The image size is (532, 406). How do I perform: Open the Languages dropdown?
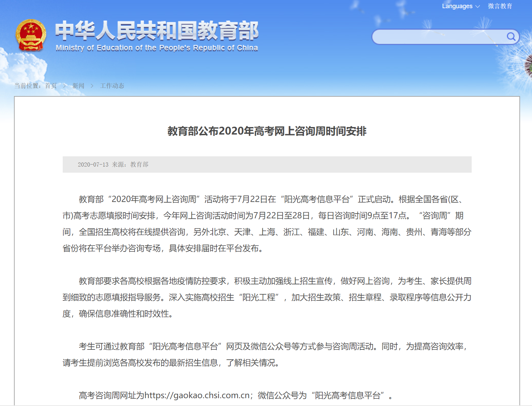pos(461,6)
